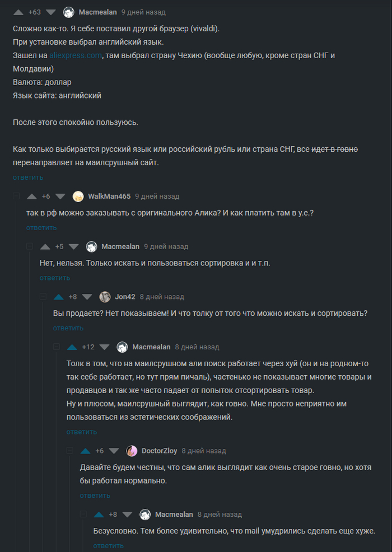392x552 pixels.
Task: Open Jon42's profile via username
Action: click(125, 297)
